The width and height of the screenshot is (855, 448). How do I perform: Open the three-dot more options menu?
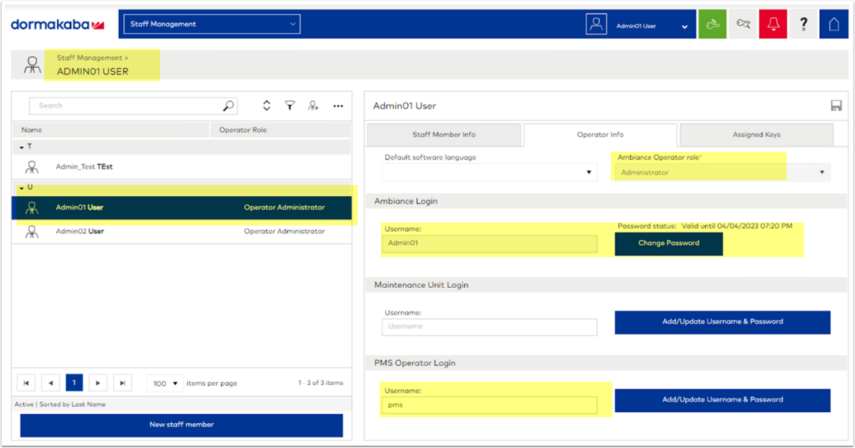338,106
